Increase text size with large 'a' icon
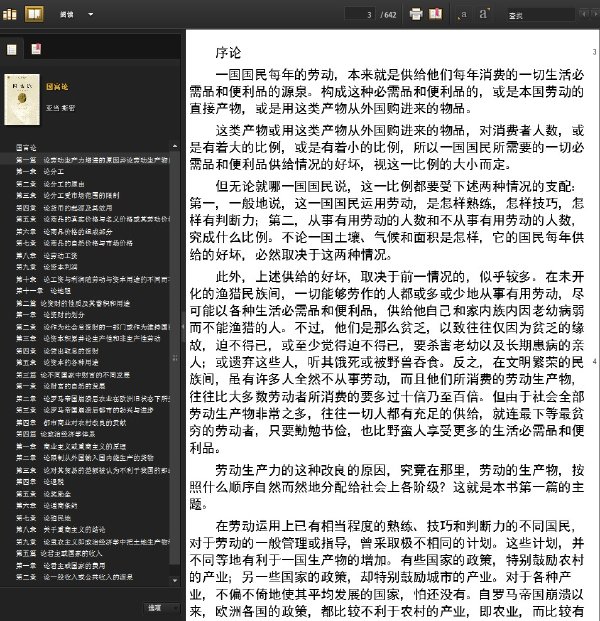The width and height of the screenshot is (600, 621). point(484,14)
